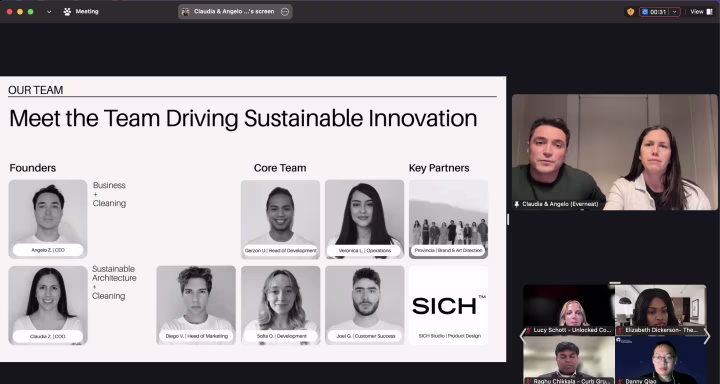Click the pin icon on Claudia & Angelo video
This screenshot has width=720, height=384.
(517, 204)
